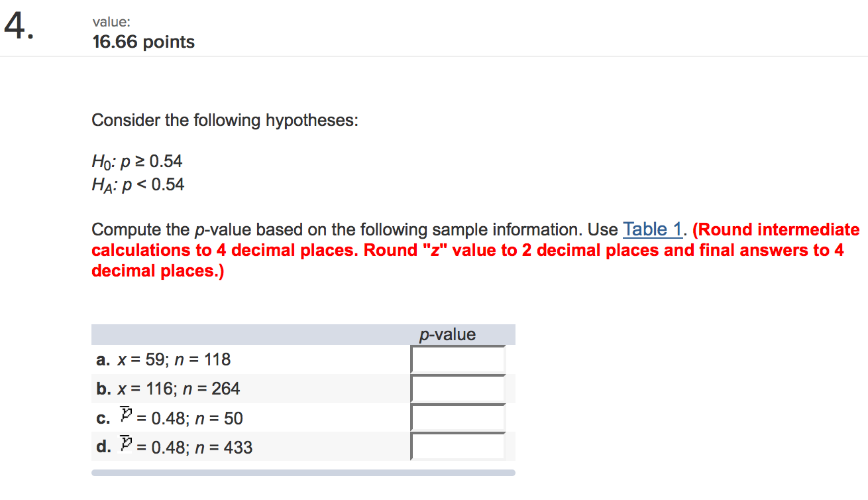Click row c label with n = 50
This screenshot has width=868, height=500.
[x=169, y=418]
